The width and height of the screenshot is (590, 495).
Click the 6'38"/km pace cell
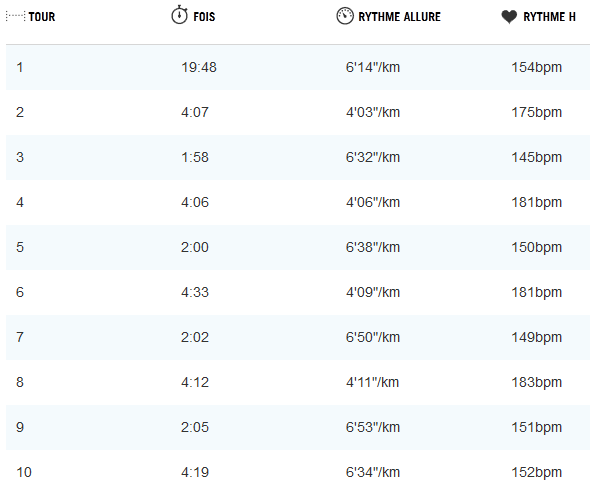coord(373,247)
